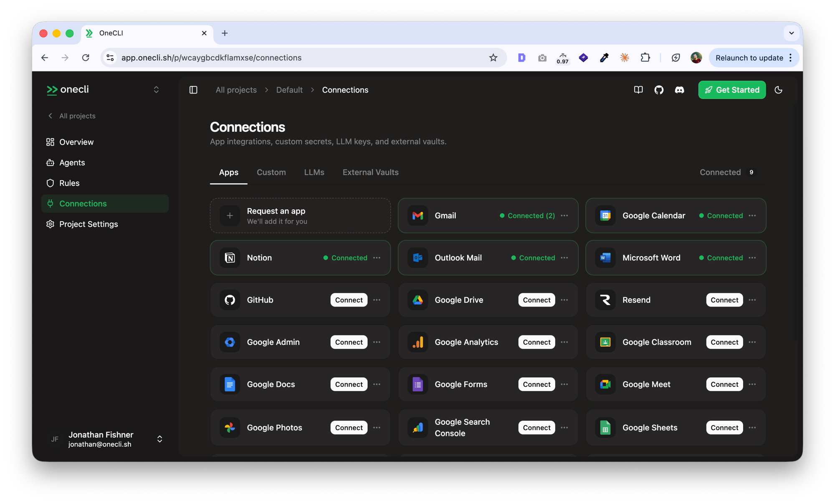
Task: Click the onecli logo
Action: click(68, 90)
